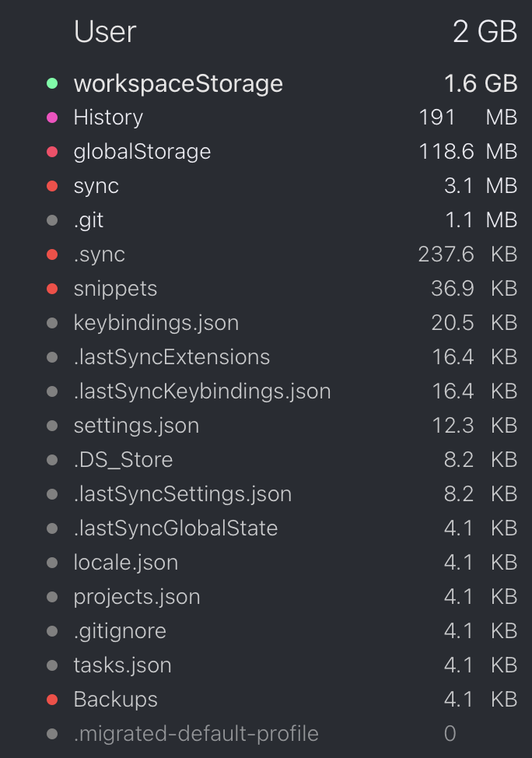Expand the globalStorage folder
Screen dimensions: 532x758
pyautogui.click(x=142, y=151)
